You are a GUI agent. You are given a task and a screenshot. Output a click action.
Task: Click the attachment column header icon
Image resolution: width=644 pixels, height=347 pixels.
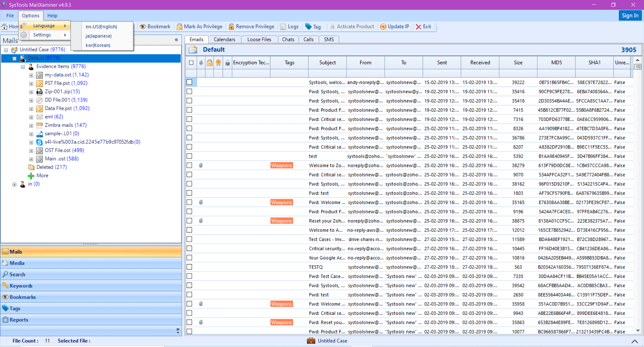201,62
